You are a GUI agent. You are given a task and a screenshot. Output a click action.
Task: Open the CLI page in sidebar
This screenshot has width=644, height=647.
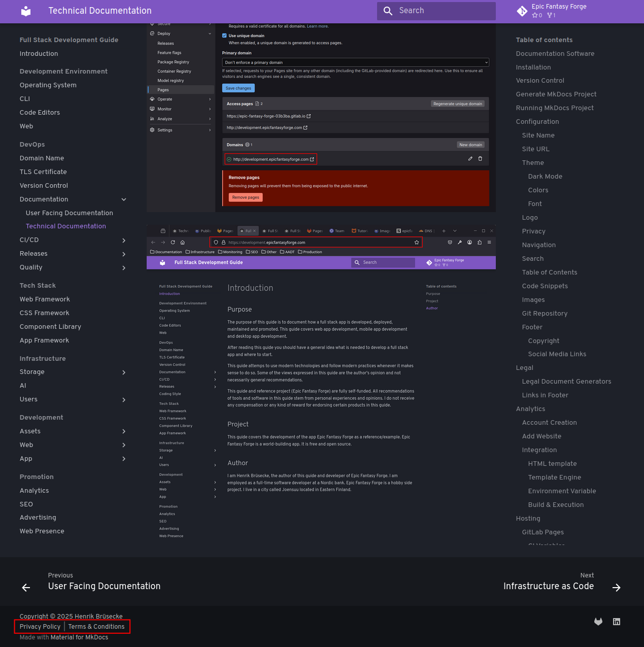(25, 99)
